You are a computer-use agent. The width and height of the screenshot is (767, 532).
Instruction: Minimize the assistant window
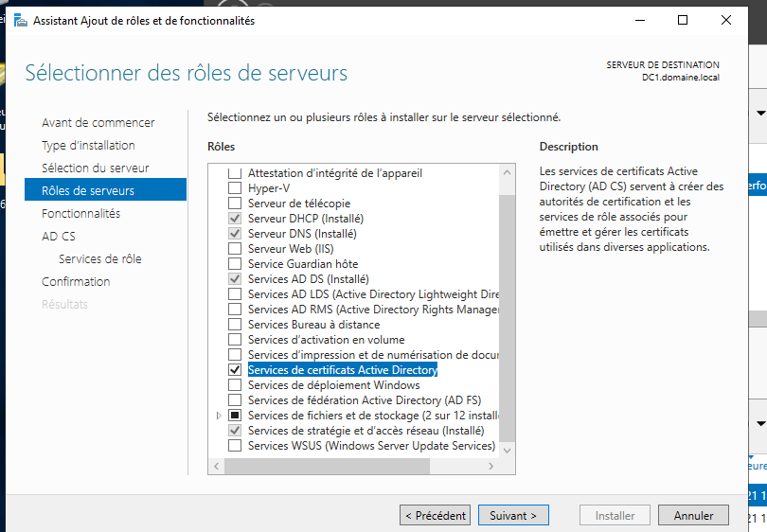click(640, 20)
